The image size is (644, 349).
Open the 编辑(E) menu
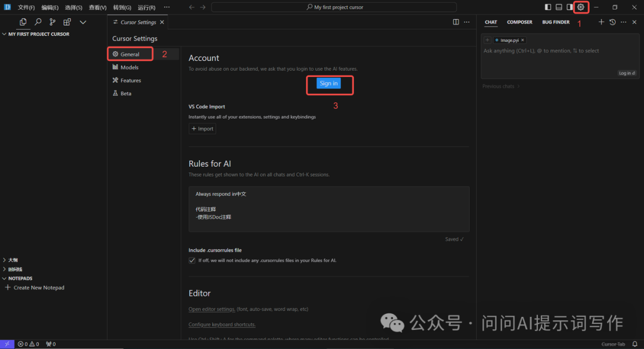[x=49, y=7]
